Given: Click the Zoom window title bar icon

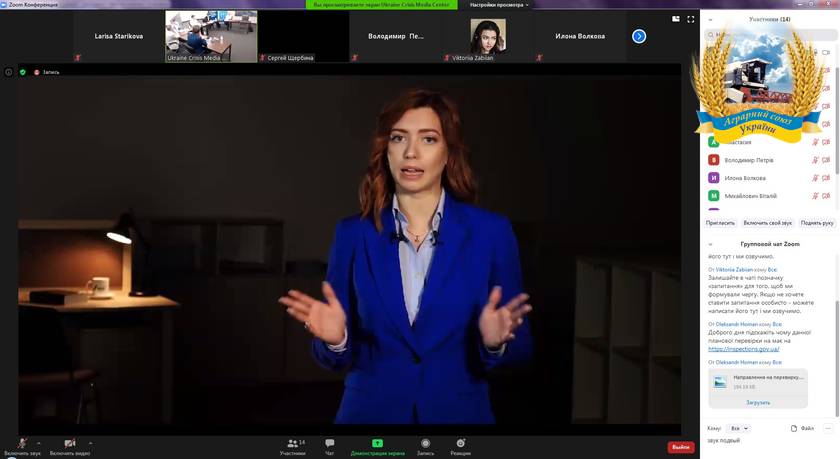Looking at the screenshot, I should click(4, 4).
